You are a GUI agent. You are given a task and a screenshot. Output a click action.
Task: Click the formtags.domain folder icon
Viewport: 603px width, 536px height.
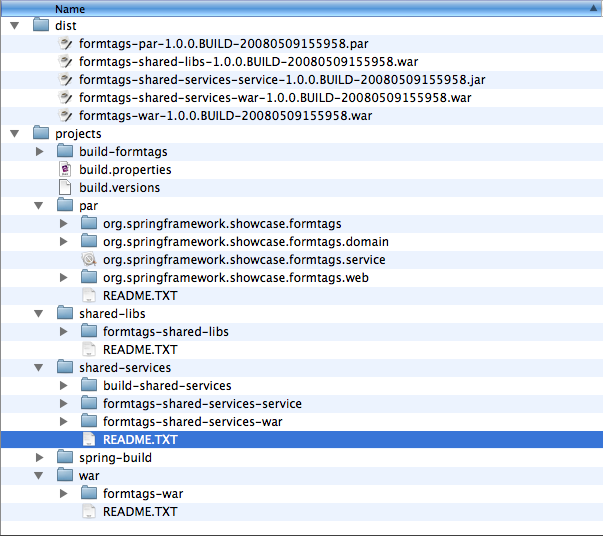pyautogui.click(x=89, y=241)
